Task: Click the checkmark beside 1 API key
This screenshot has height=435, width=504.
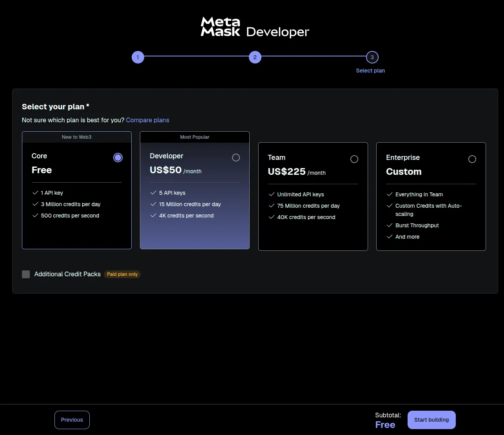Action: 35,193
